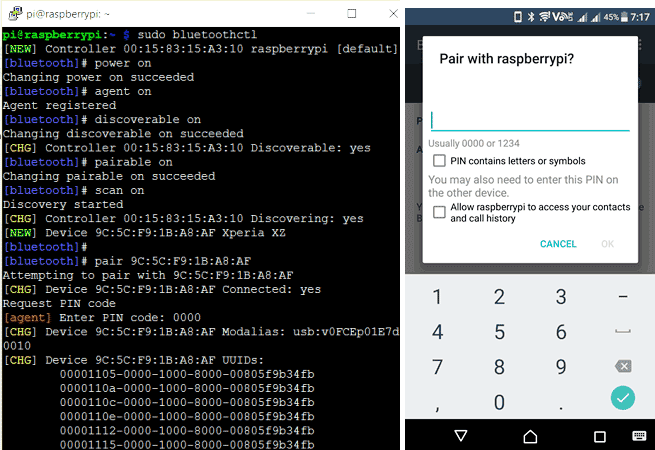The height and width of the screenshot is (450, 655).
Task: Click 'Agent registered' line in terminal
Action: click(x=60, y=106)
